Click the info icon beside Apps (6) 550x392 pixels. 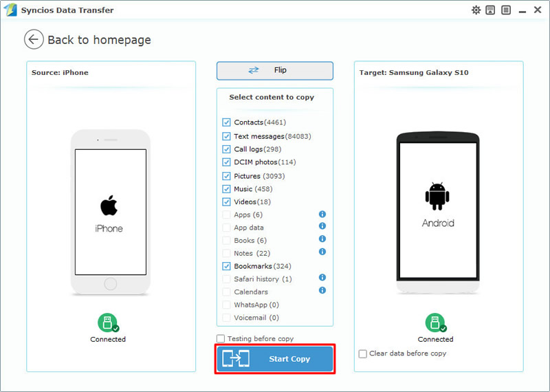click(x=322, y=214)
